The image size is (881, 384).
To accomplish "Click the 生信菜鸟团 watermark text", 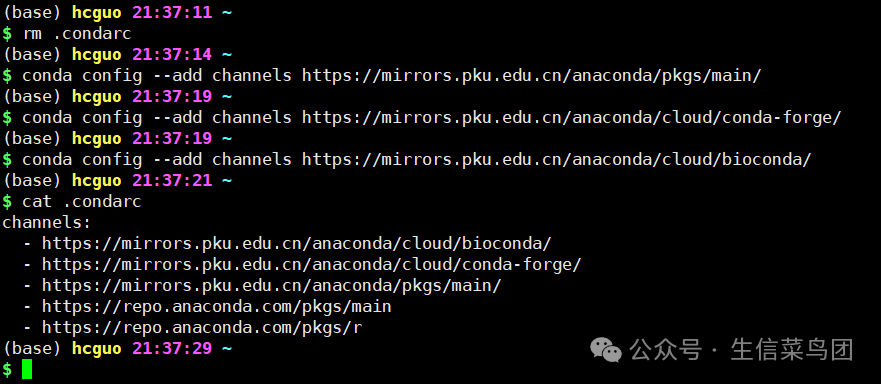I will pyautogui.click(x=792, y=350).
